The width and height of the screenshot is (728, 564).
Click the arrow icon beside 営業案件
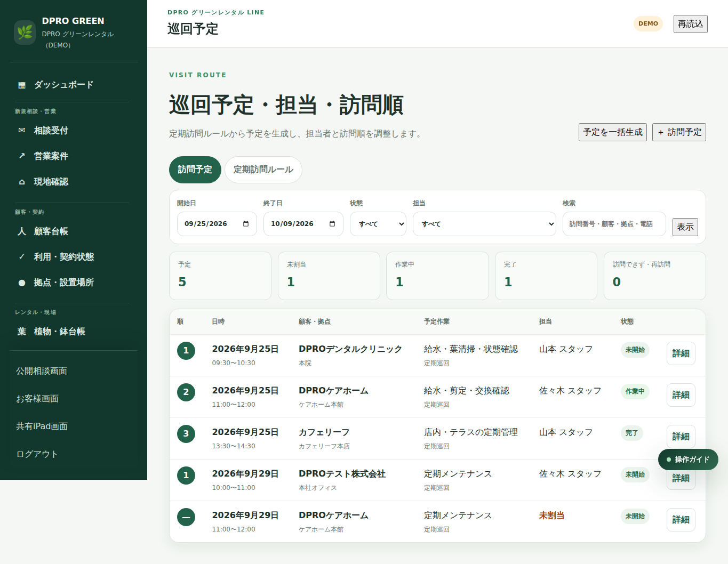pos(22,156)
